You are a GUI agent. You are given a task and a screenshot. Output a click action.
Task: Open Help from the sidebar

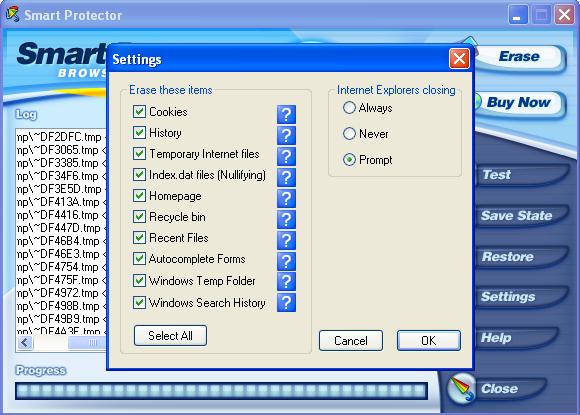518,338
